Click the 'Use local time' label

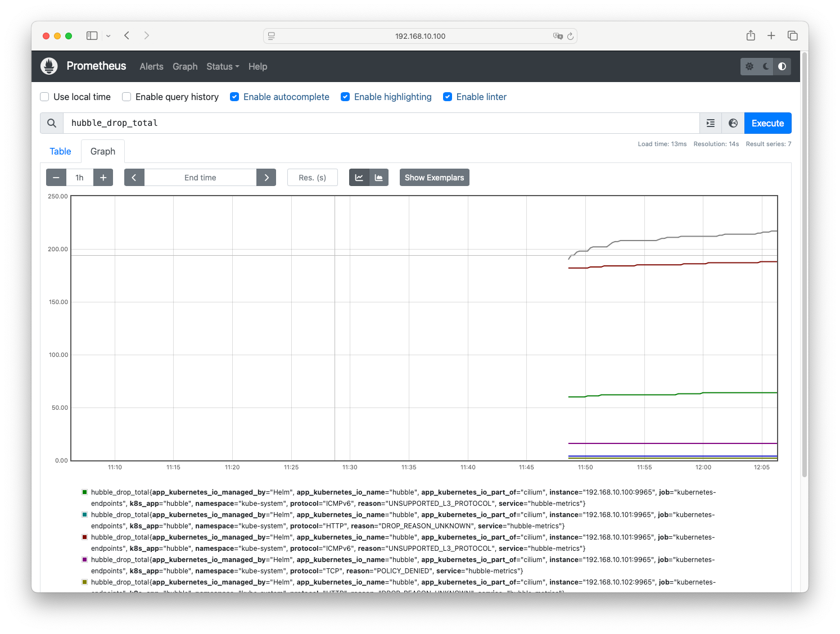point(82,97)
